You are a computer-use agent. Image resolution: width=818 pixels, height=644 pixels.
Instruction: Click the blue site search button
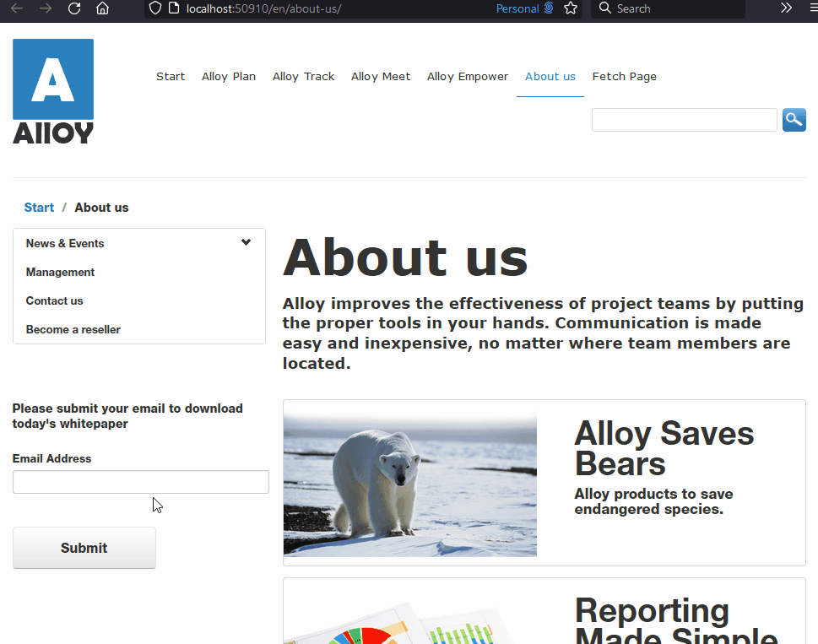click(794, 120)
